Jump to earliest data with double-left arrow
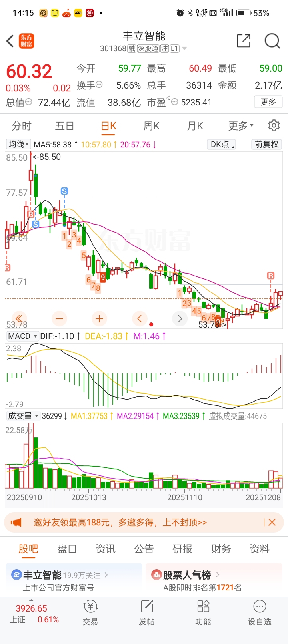The image size is (288, 644). click(19, 318)
